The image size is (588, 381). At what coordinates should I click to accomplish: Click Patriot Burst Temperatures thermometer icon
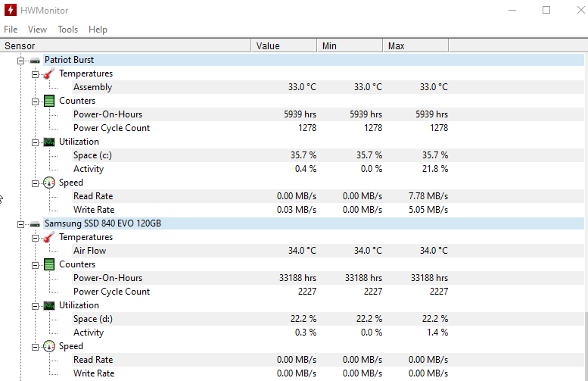coord(49,73)
